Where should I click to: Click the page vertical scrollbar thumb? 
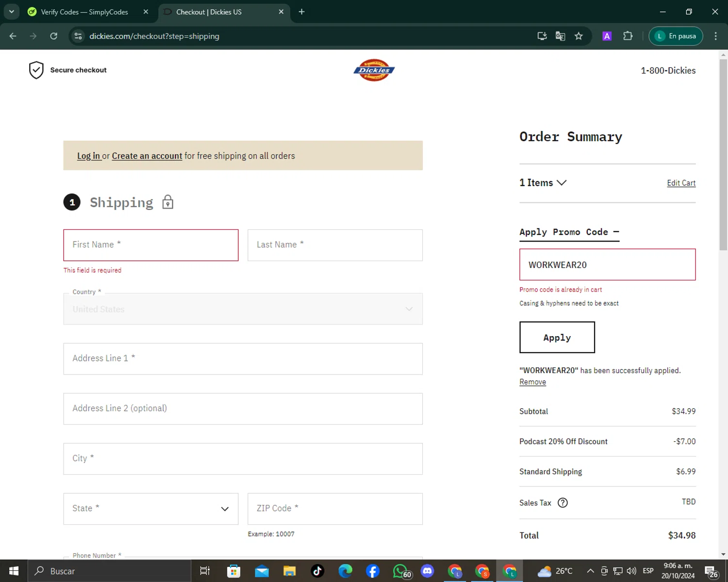point(723,154)
